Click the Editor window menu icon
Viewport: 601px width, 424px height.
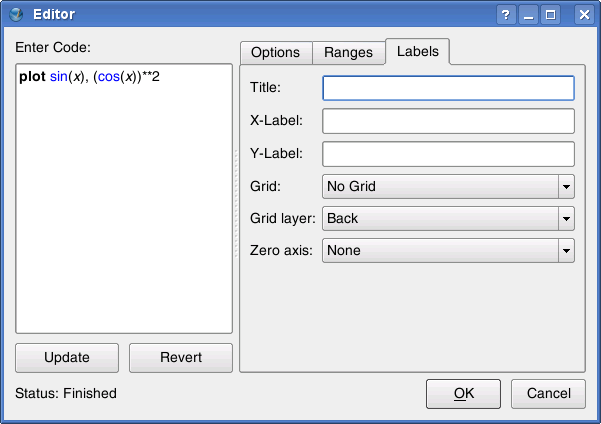coord(15,14)
